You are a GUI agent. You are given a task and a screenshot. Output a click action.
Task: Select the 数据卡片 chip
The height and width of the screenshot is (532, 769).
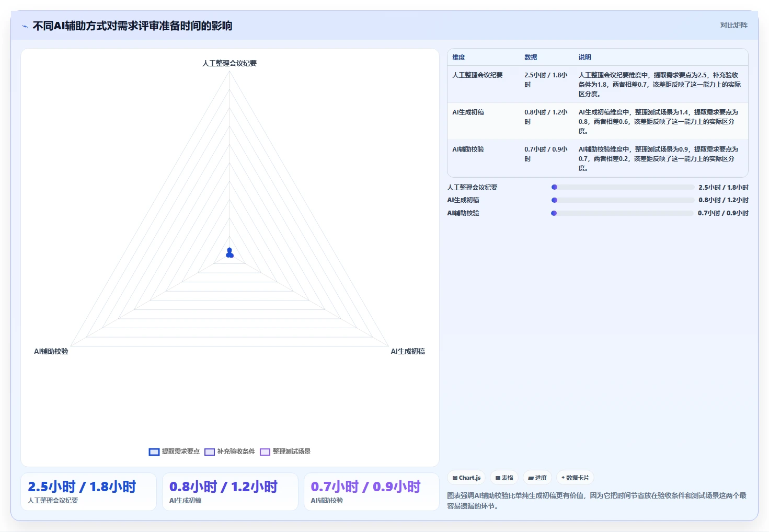[575, 478]
